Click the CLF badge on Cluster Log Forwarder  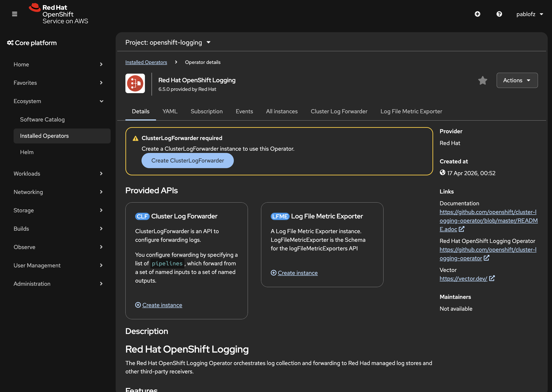click(x=142, y=216)
